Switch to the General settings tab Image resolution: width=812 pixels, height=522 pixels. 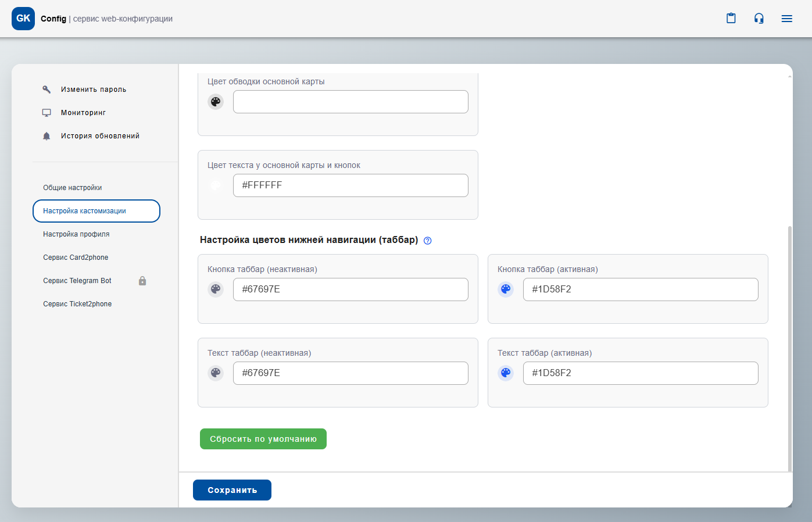(x=73, y=188)
